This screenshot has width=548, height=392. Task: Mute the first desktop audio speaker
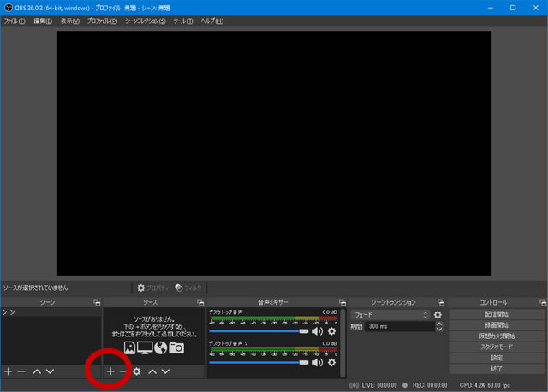(317, 330)
